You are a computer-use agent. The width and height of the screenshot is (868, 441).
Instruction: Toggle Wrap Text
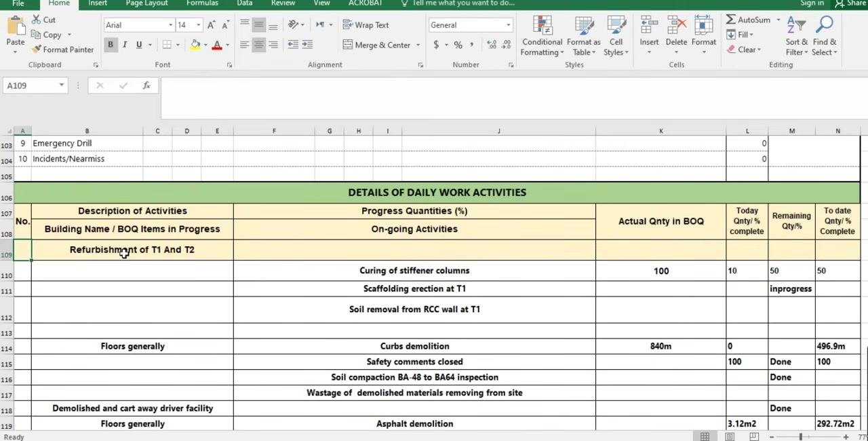point(366,25)
